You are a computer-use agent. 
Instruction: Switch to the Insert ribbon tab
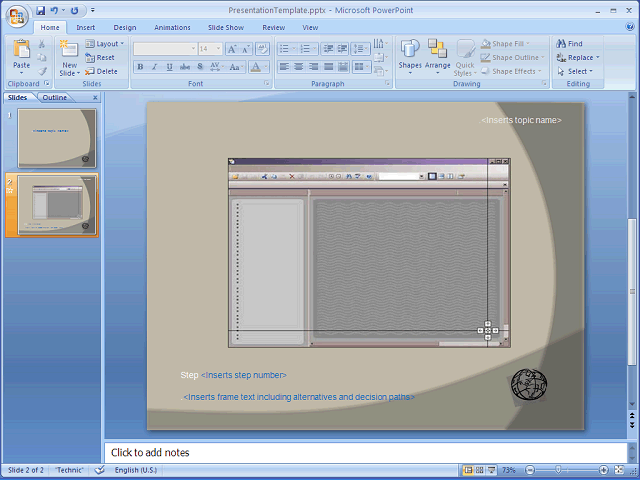coord(85,27)
